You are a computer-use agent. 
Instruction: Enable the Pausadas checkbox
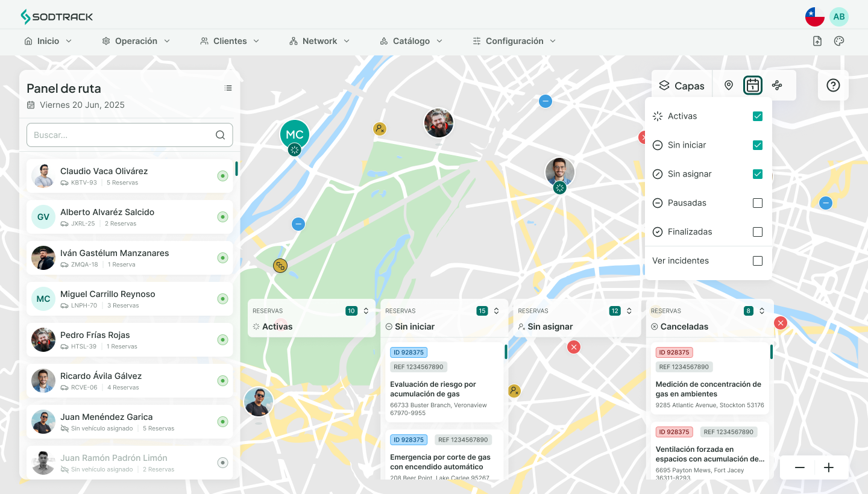click(758, 203)
